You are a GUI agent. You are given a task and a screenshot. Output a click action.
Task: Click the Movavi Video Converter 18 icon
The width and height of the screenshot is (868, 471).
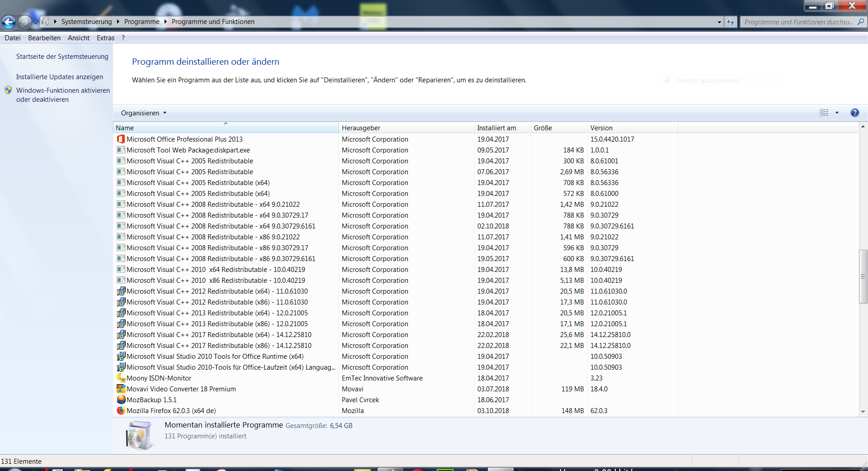[121, 389]
